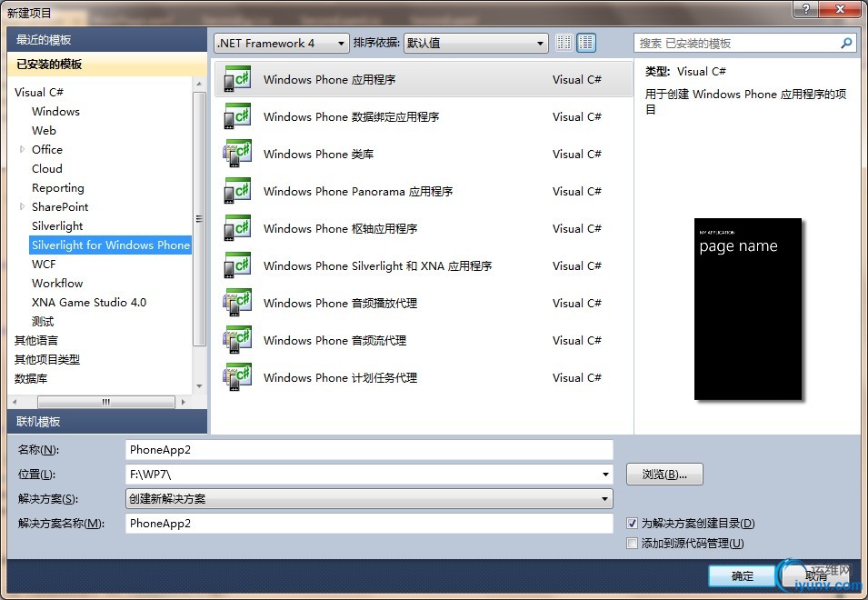Select the Windows Phone 数据绑定应用程序 template icon
Screen dimensions: 868x600
pyautogui.click(x=237, y=116)
